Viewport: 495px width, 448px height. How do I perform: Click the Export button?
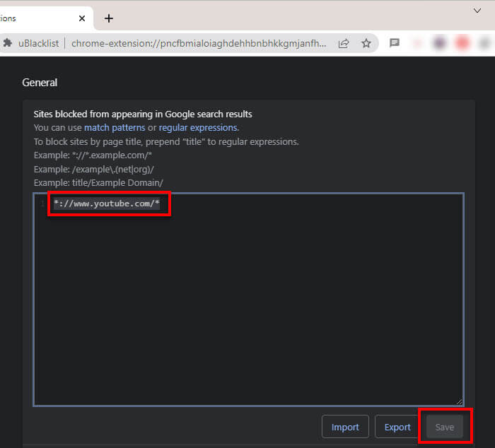click(397, 427)
